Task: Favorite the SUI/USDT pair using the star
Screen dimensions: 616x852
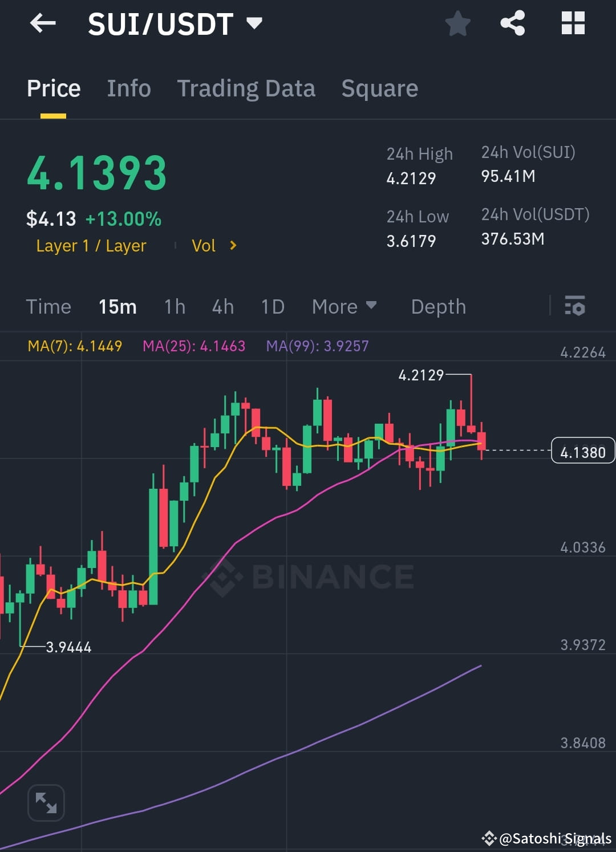Action: tap(457, 23)
